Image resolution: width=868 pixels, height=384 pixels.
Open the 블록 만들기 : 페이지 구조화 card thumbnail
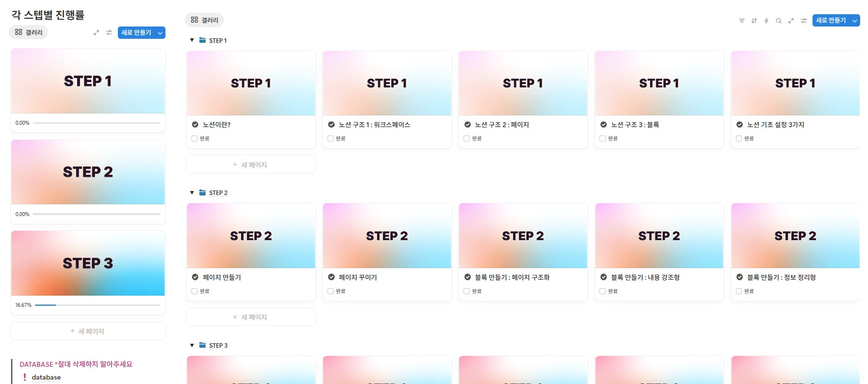[x=523, y=236]
